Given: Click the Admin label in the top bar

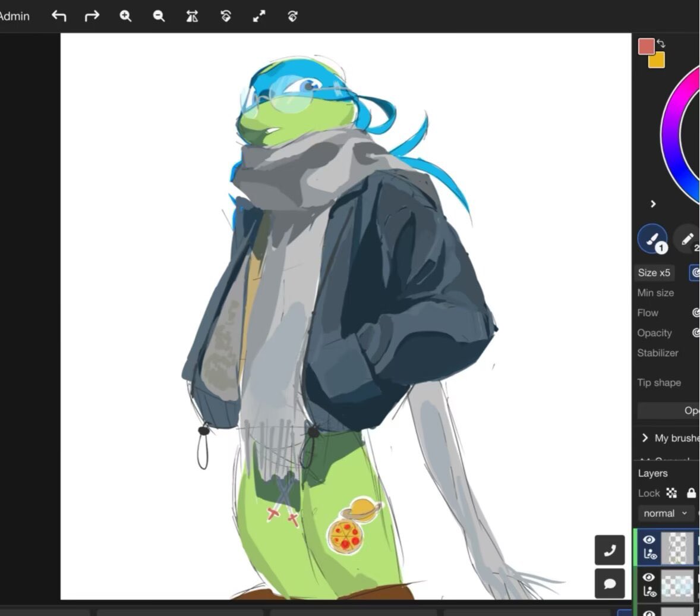Looking at the screenshot, I should [14, 16].
